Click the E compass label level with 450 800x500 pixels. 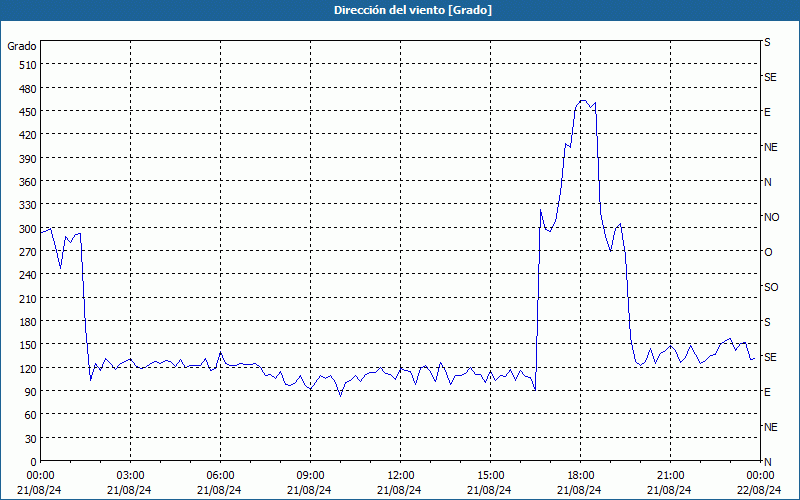[767, 112]
